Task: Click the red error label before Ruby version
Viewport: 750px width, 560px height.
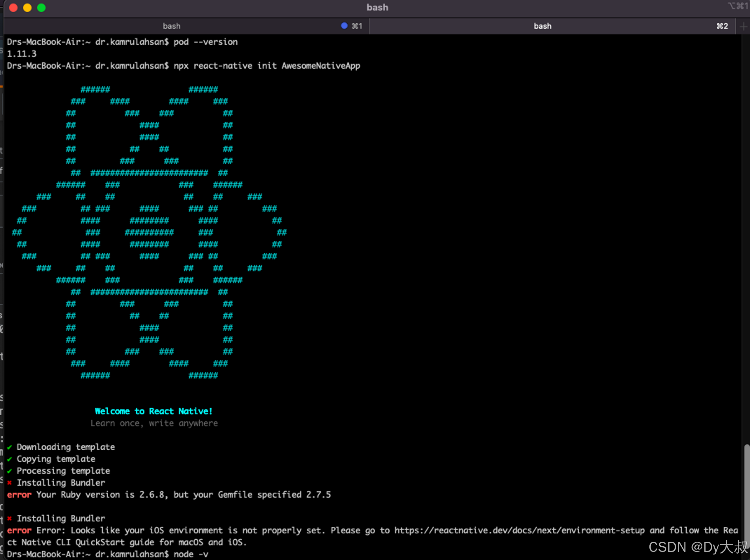Action: point(19,495)
